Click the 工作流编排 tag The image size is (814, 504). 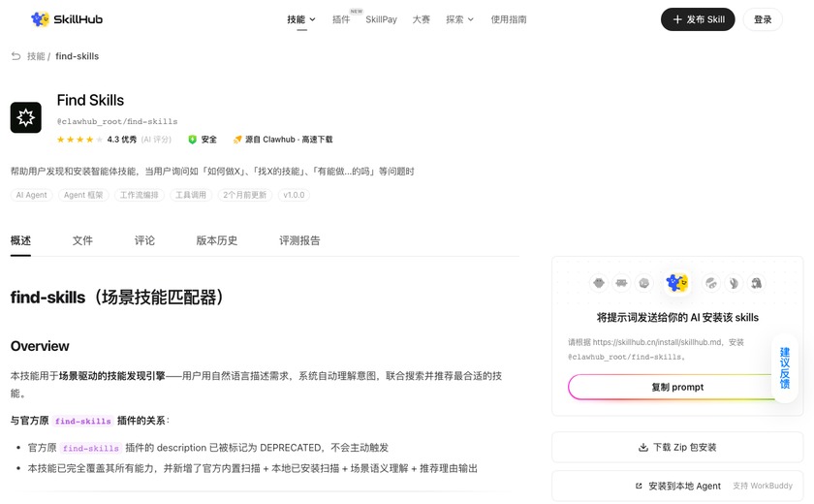[x=140, y=195]
